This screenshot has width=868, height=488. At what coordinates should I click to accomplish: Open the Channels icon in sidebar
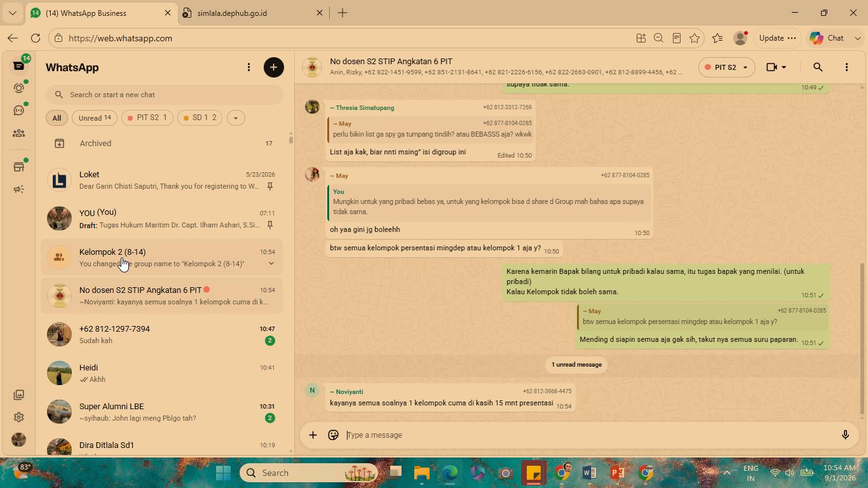(19, 111)
